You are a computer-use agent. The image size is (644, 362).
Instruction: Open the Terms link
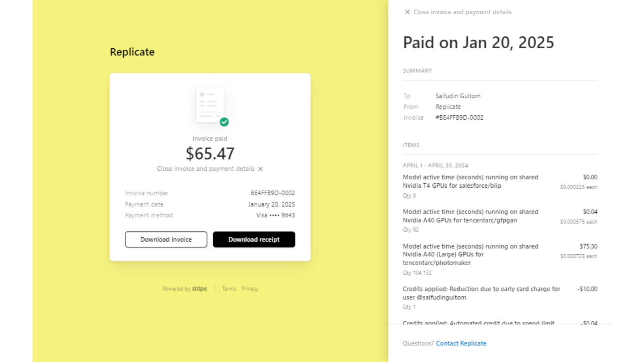229,289
